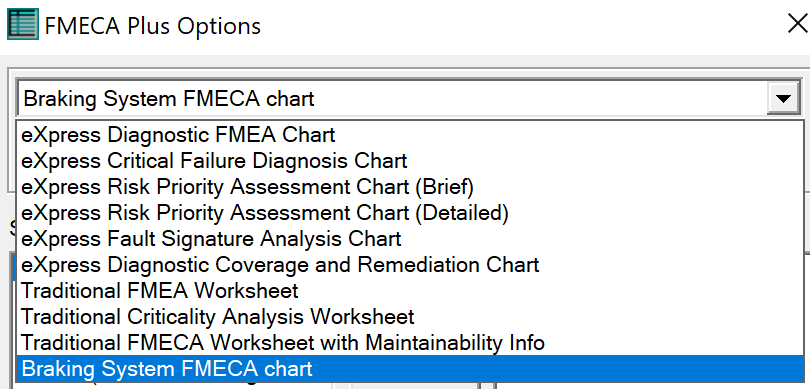The height and width of the screenshot is (389, 810).
Task: Select highlighted Braking System FMECA chart entry
Action: click(x=410, y=368)
